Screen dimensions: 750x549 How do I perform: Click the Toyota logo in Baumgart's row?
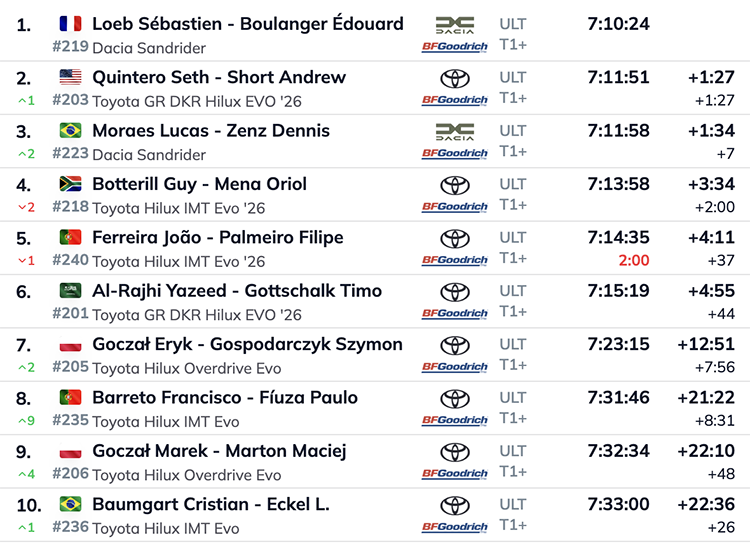[455, 505]
